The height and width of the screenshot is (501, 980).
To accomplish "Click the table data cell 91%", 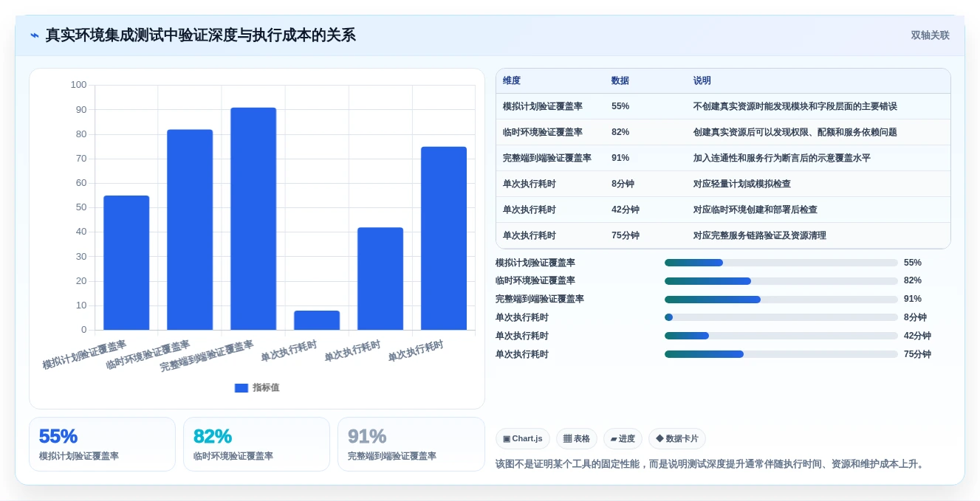I will pos(620,158).
